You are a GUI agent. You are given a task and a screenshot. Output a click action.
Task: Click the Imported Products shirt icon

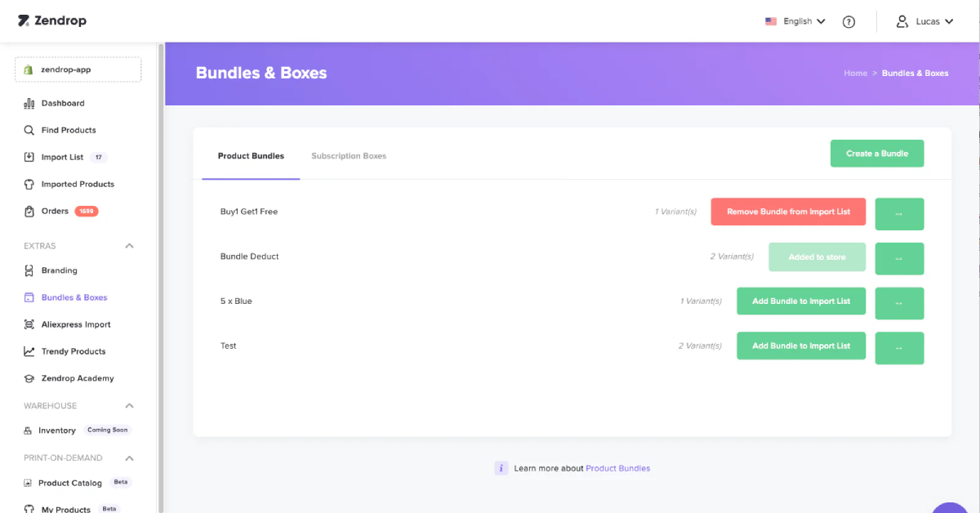tap(29, 184)
